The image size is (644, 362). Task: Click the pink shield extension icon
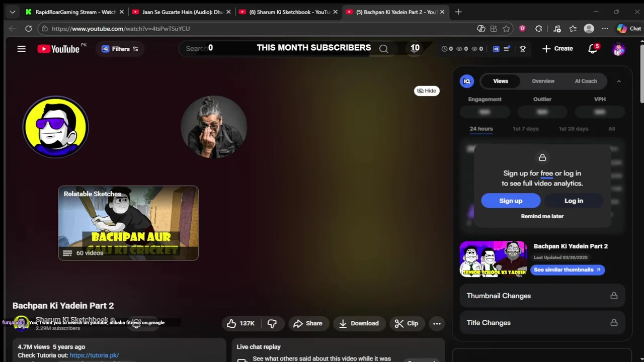[522, 29]
